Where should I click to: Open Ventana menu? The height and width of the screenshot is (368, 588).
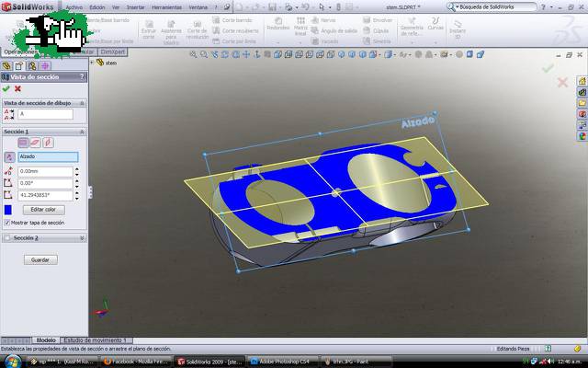coord(198,7)
